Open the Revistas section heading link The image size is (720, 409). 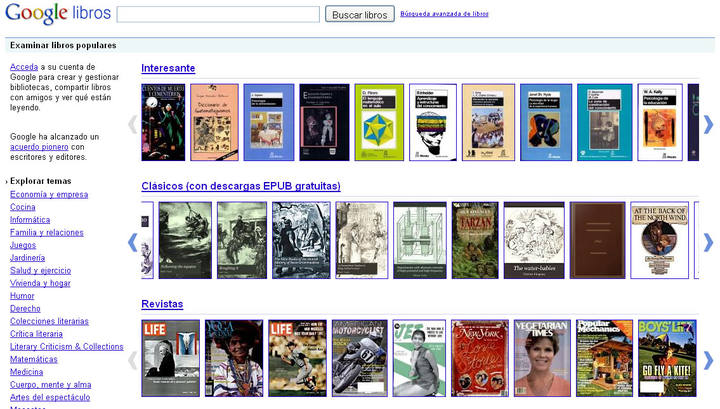162,304
